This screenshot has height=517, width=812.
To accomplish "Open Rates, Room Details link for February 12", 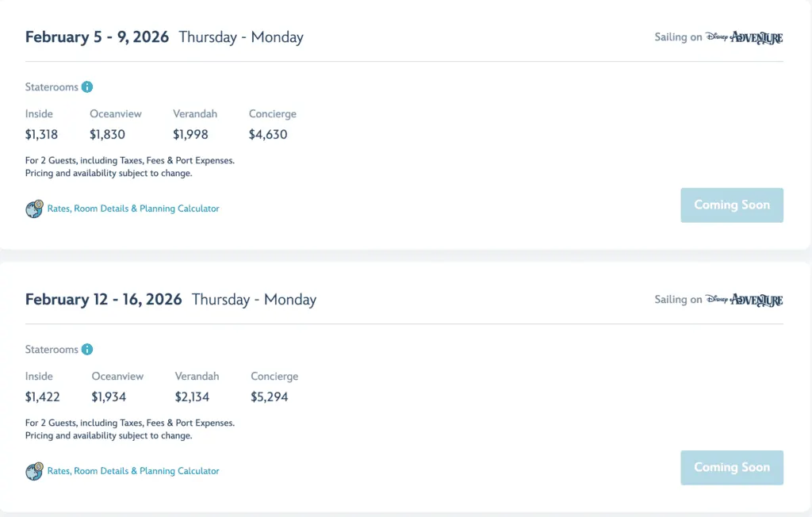I will click(x=133, y=471).
